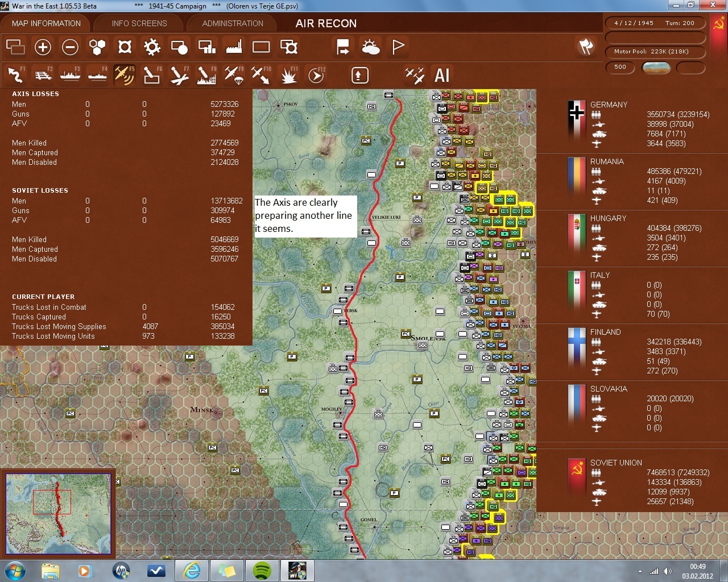
Task: Toggle the rectangle with bar chart icon
Action: [206, 47]
